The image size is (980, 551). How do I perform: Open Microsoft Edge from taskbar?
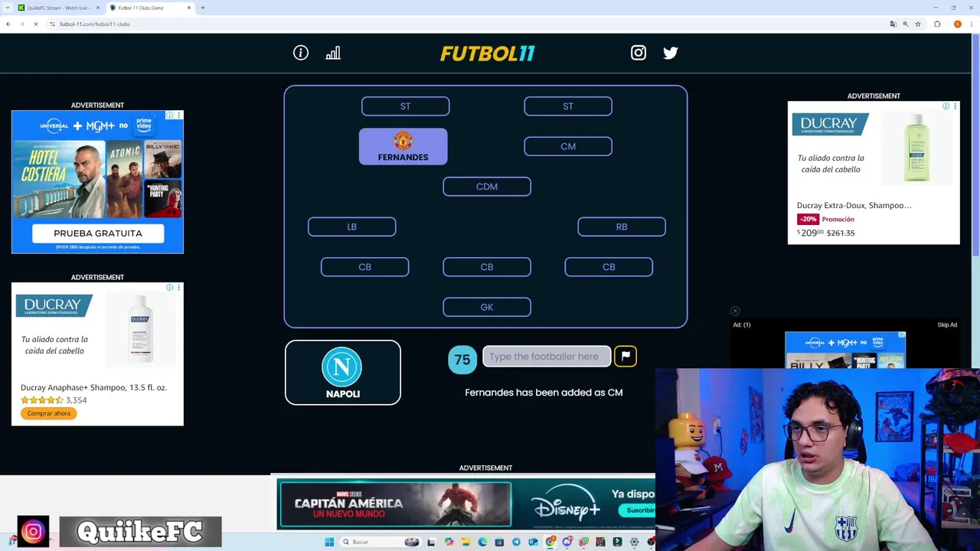[482, 542]
